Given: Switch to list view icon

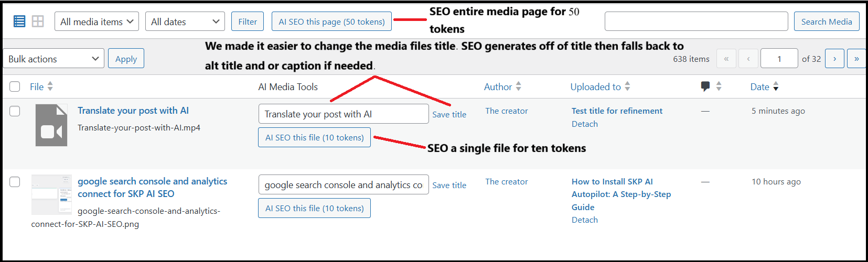Looking at the screenshot, I should [19, 21].
